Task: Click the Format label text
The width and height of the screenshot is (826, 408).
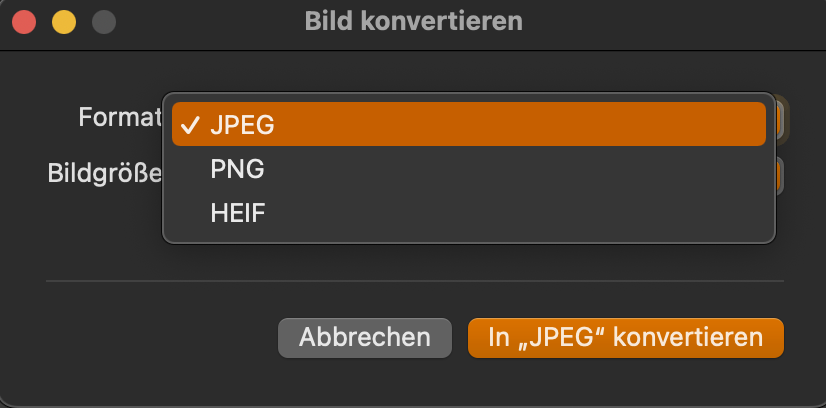Action: [x=120, y=118]
